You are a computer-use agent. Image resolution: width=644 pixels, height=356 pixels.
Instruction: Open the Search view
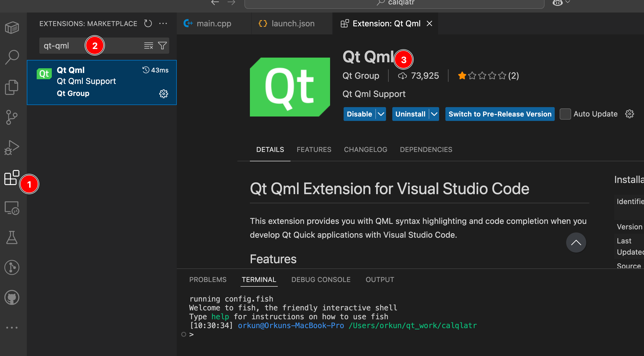pos(12,57)
